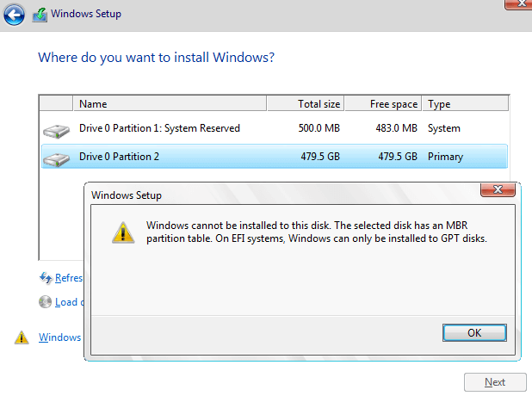This screenshot has width=532, height=396.
Task: Open the Windows warning details link
Action: [60, 337]
